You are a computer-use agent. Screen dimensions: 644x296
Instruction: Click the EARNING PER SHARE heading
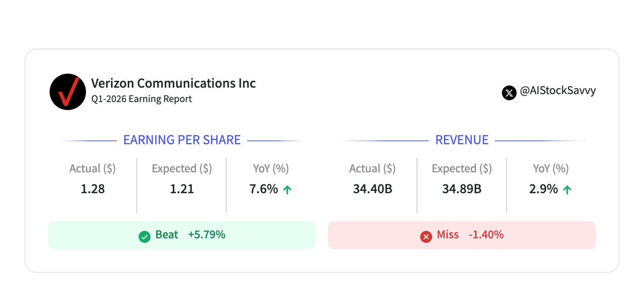tap(182, 140)
